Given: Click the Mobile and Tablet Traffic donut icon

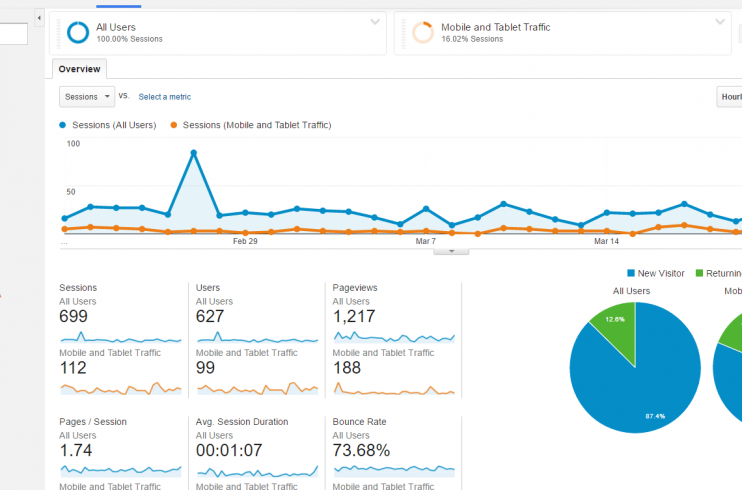Looking at the screenshot, I should [423, 33].
